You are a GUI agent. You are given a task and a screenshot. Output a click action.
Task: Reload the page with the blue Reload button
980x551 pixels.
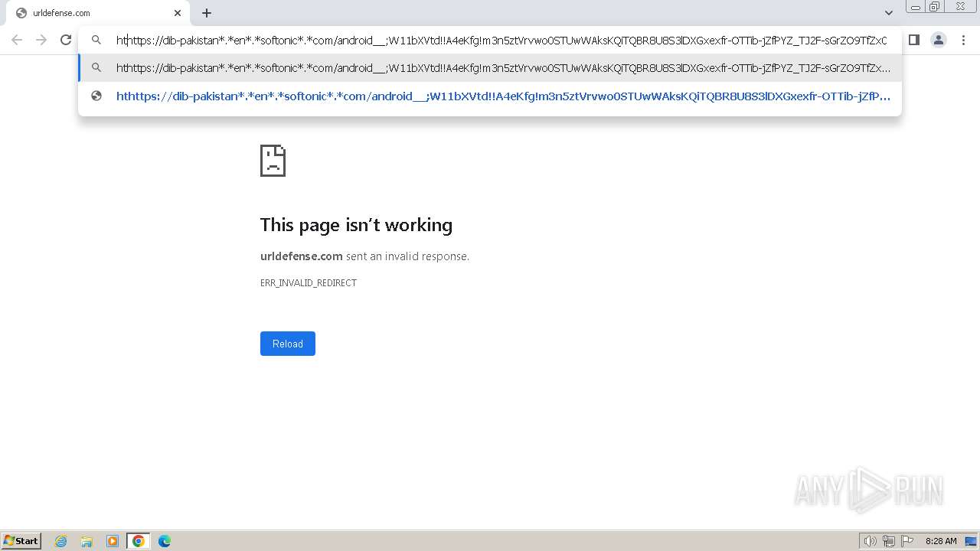[288, 344]
